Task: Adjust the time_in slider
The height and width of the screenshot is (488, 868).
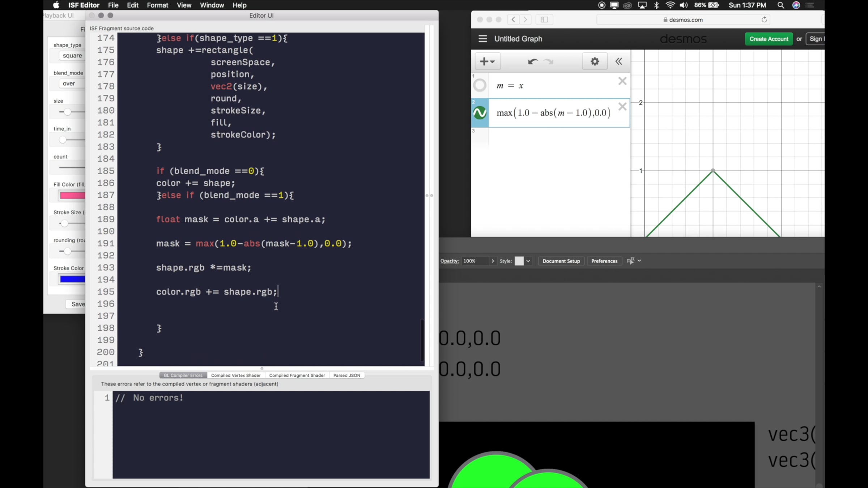Action: 63,140
